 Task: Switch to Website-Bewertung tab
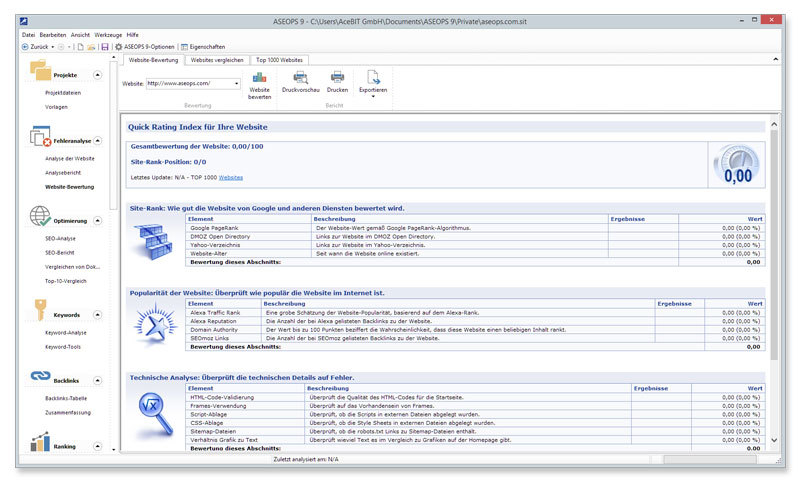154,60
